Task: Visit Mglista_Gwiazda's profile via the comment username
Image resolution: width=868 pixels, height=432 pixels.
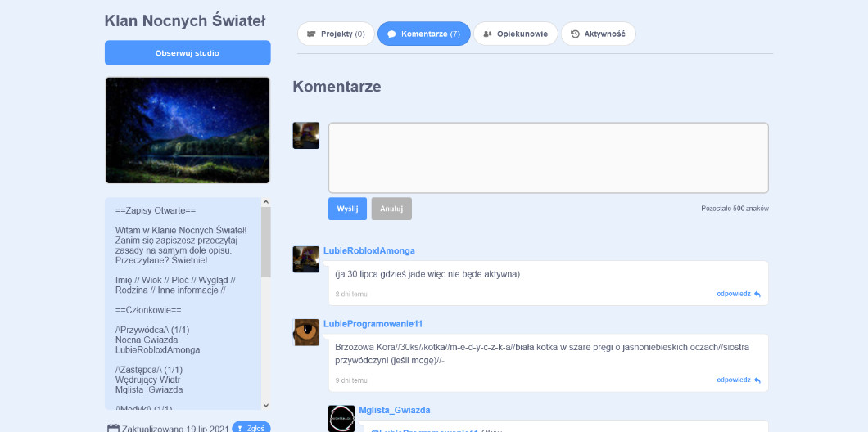Action: pos(394,410)
